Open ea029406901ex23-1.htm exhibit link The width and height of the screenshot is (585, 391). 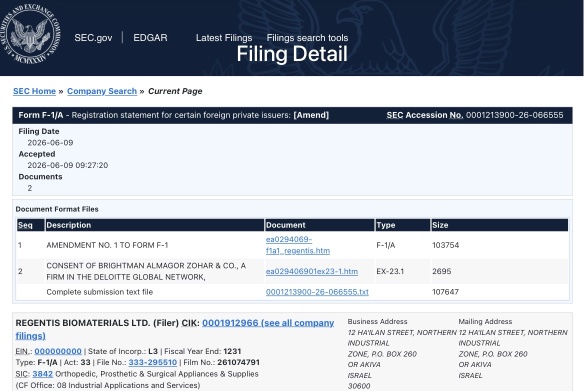(x=312, y=271)
